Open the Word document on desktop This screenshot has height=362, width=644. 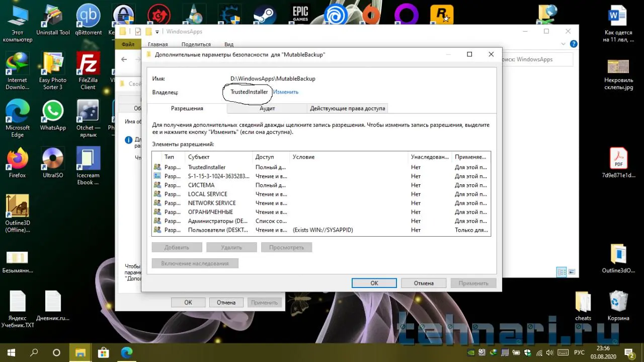pos(618,23)
